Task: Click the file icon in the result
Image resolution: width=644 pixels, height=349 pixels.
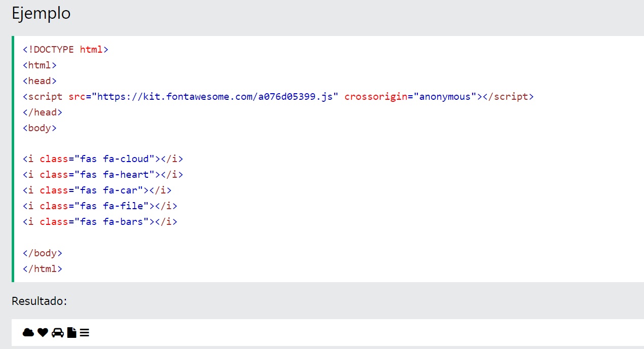Action: pyautogui.click(x=72, y=332)
